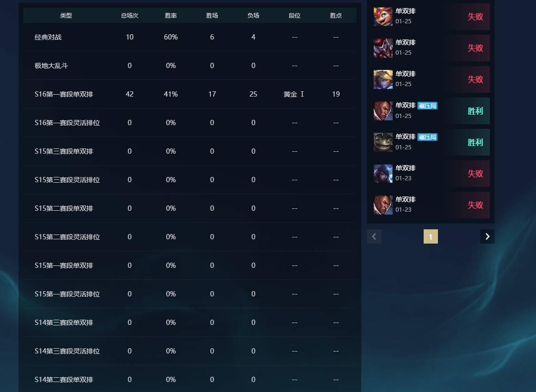Click the Tahm Kench champion portrait

coord(383,142)
